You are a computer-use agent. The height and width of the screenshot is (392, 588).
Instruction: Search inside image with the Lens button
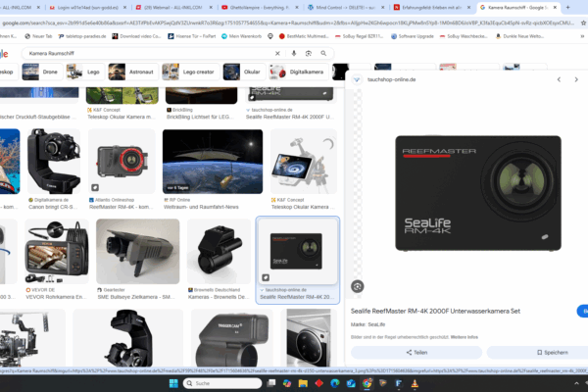pos(358,286)
